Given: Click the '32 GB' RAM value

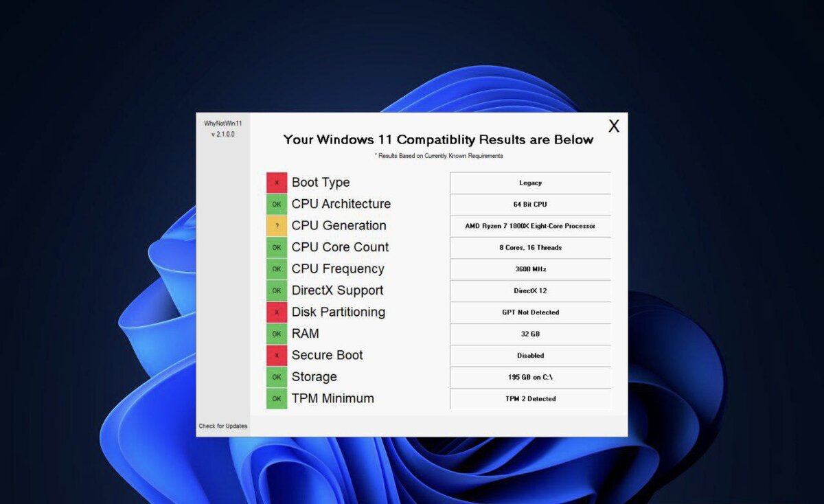Looking at the screenshot, I should click(530, 334).
